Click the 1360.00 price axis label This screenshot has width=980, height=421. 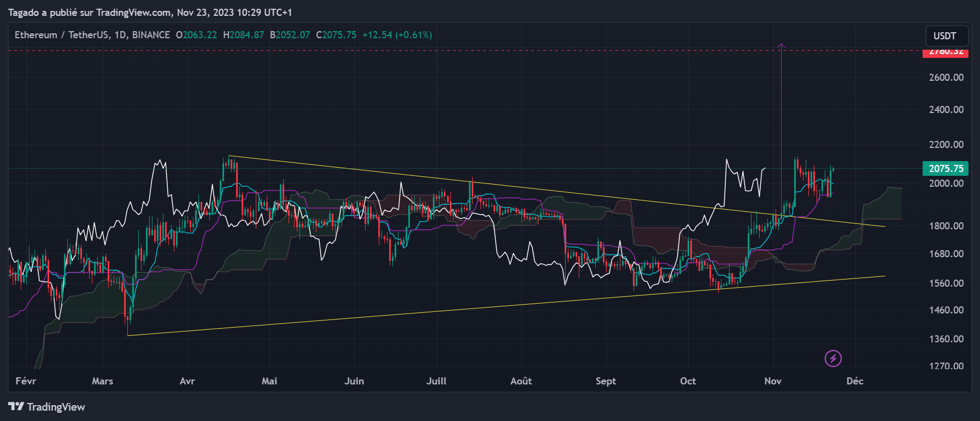pyautogui.click(x=946, y=339)
